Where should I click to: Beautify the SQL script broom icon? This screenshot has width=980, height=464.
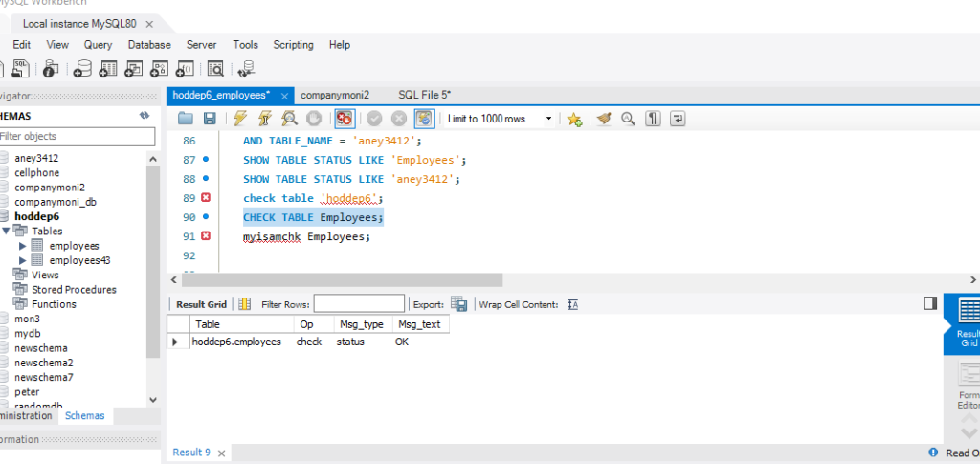coord(603,119)
